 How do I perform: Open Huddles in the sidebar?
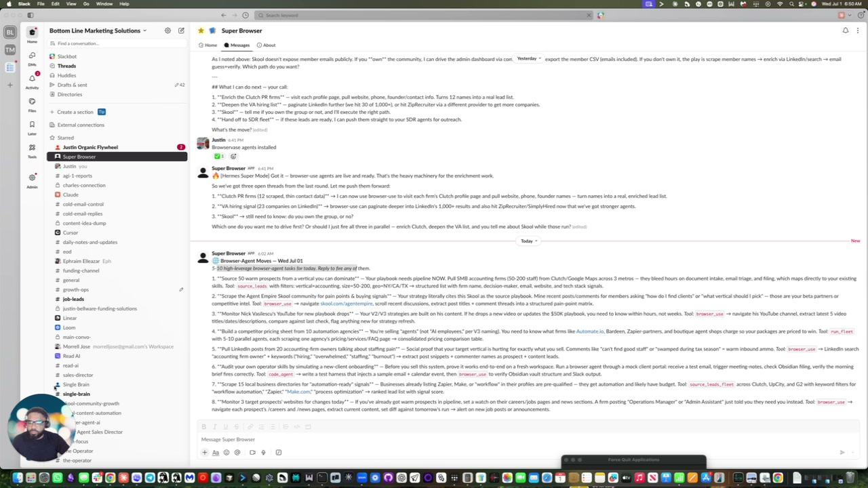click(x=66, y=75)
